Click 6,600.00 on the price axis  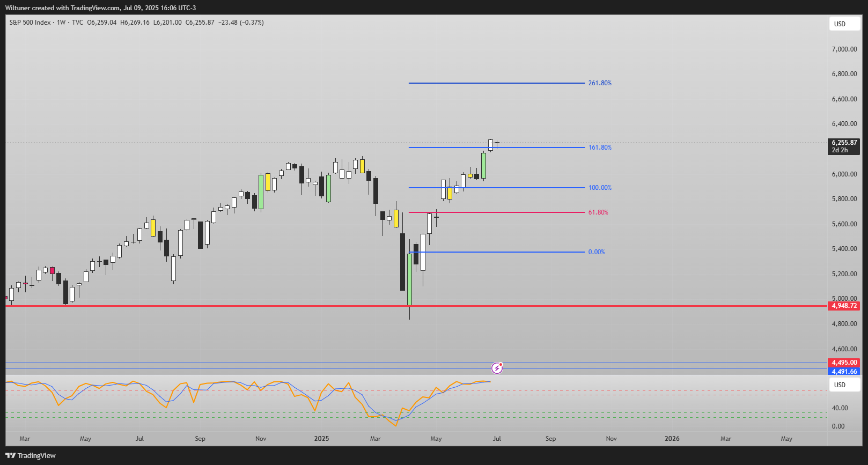coord(844,99)
